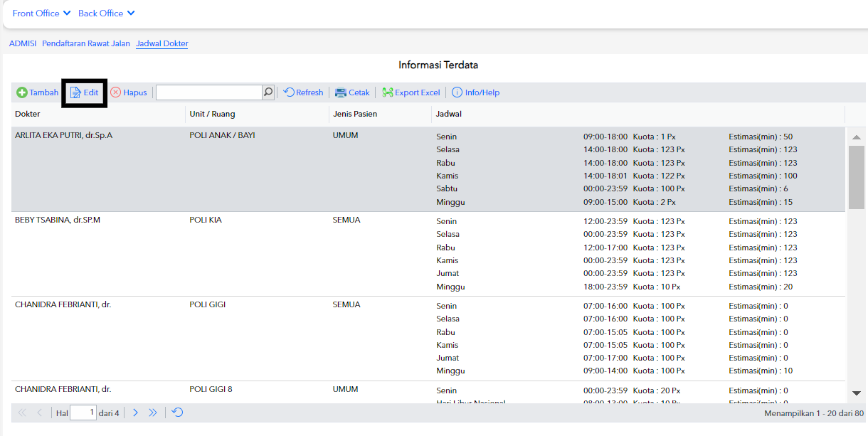Viewport: 868px width, 436px height.
Task: Open the Back Office dropdown menu
Action: pos(107,14)
